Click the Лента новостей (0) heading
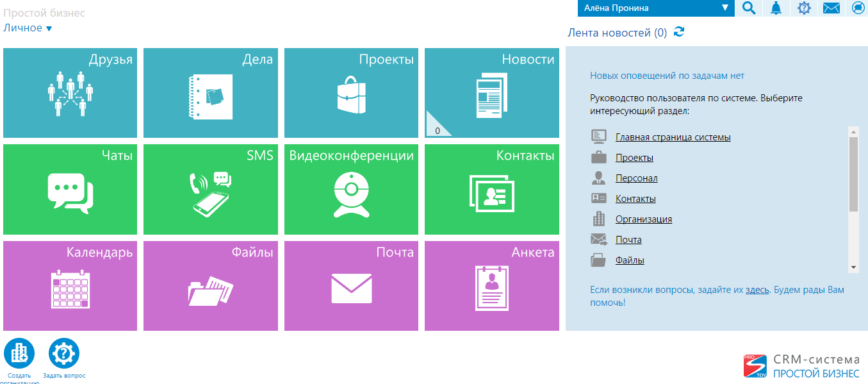The image size is (868, 384). [617, 33]
